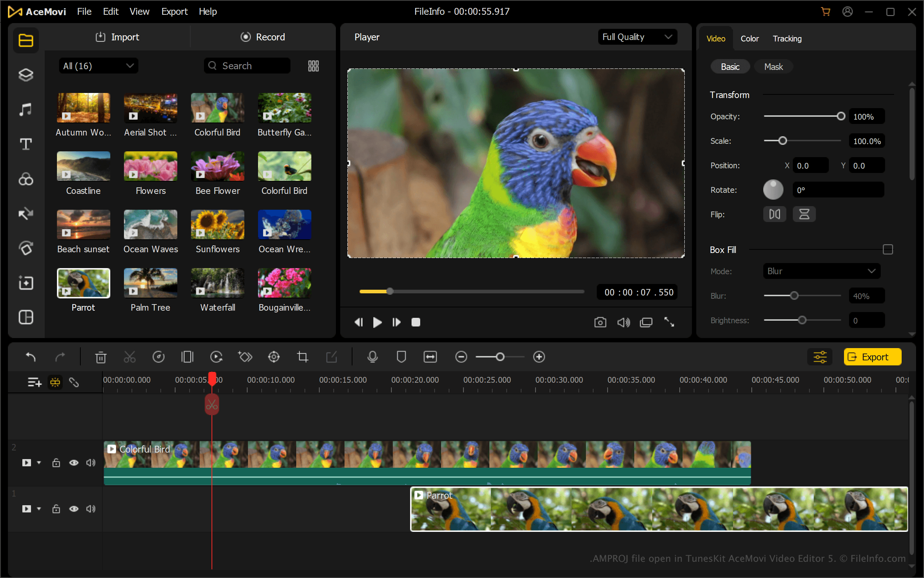Open the Box Fill Mode Blur dropdown

click(821, 271)
